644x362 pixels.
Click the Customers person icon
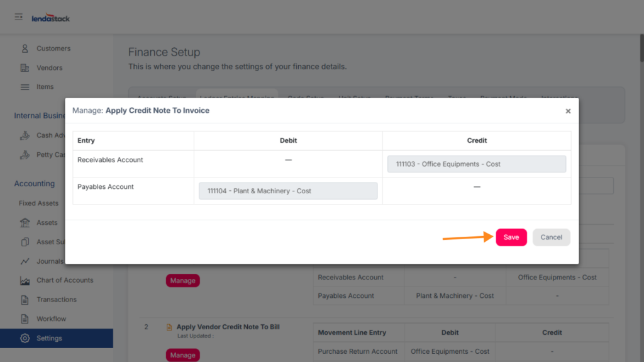coord(25,48)
